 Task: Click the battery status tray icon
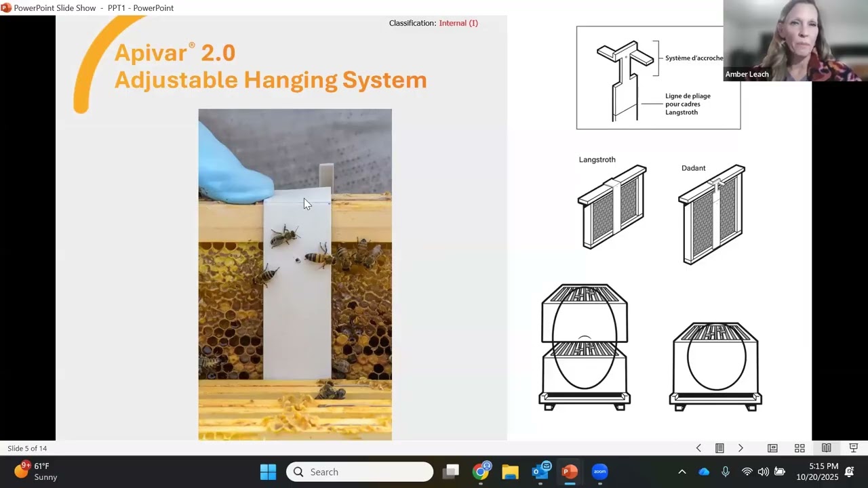coord(780,472)
